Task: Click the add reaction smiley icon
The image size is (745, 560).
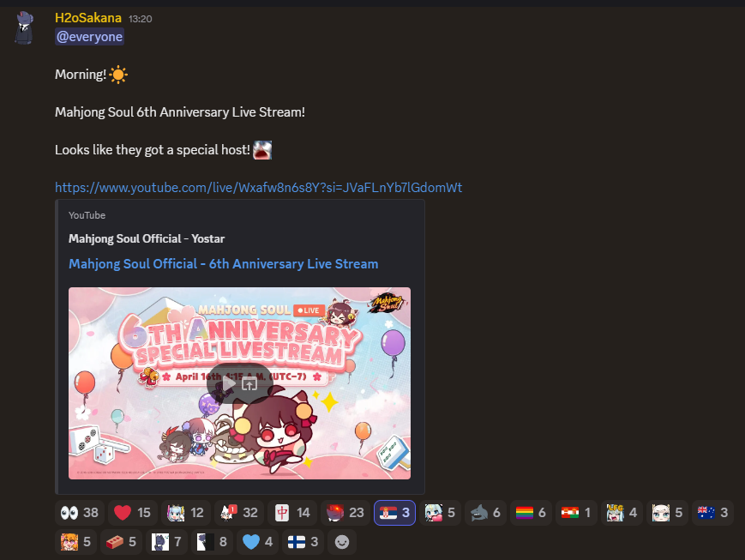Action: pos(342,541)
